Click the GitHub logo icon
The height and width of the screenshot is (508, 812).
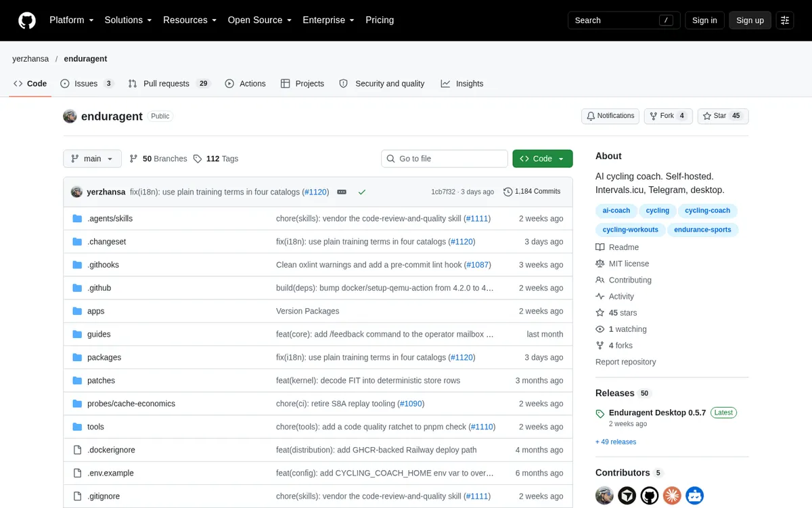[27, 20]
